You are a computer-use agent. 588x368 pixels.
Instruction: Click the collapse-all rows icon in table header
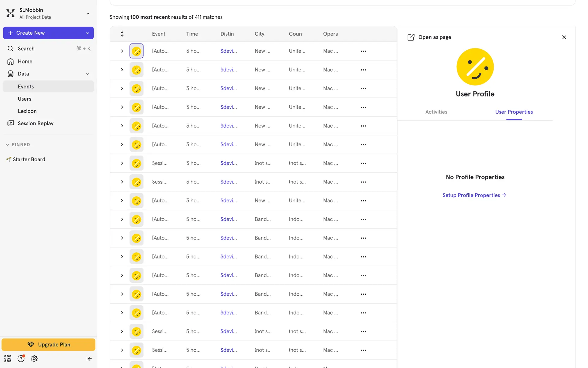tap(122, 34)
